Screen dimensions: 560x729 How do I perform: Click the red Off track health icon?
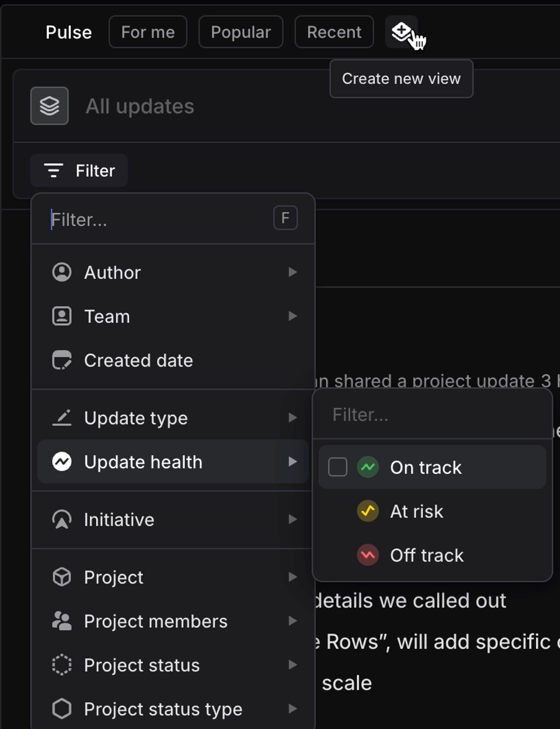tap(368, 555)
